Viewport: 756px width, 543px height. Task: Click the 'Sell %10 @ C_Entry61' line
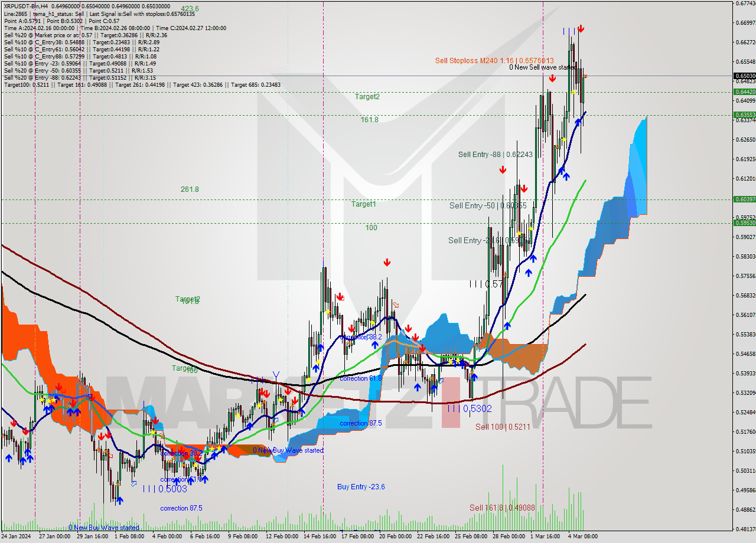pos(82,49)
